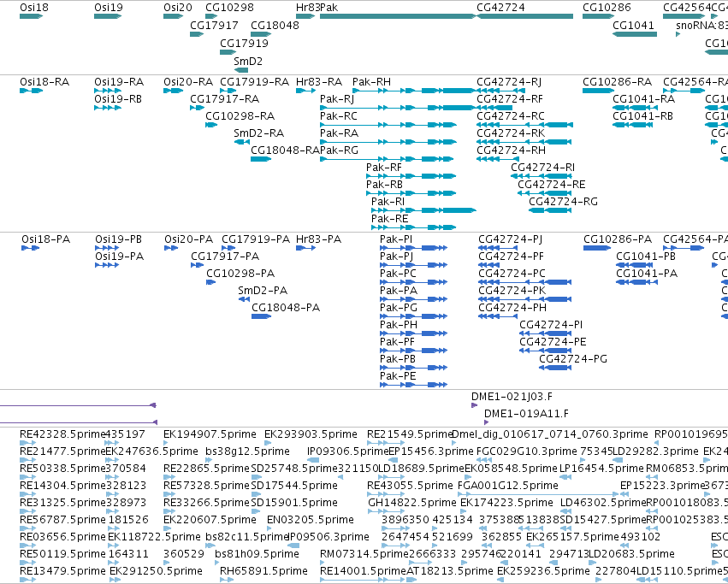728x584 pixels.
Task: Click the EK194907.5prime EST label
Action: click(210, 434)
